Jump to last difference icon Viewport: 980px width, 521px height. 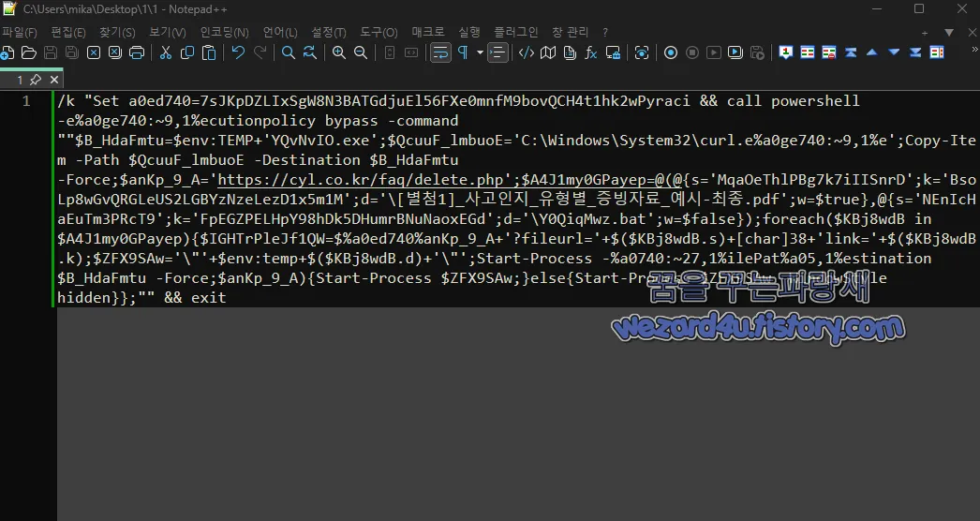(915, 52)
